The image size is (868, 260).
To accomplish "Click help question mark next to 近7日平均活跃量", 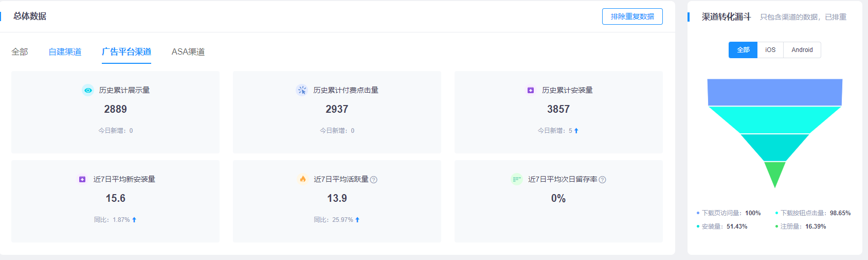I will (374, 180).
